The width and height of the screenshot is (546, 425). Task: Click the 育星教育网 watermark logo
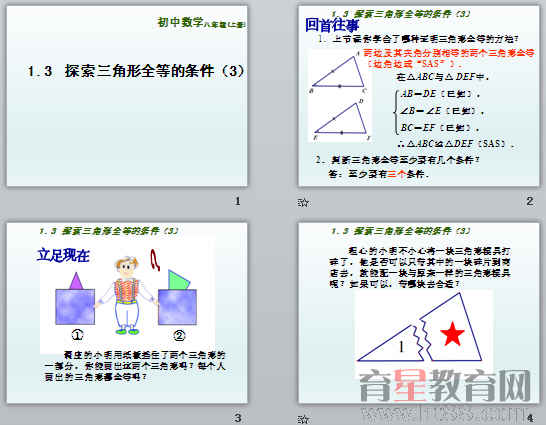coord(445,386)
